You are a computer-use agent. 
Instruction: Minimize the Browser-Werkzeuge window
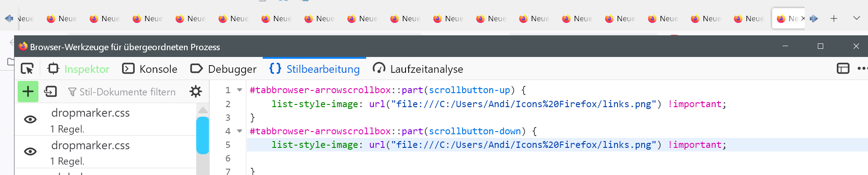tap(785, 46)
